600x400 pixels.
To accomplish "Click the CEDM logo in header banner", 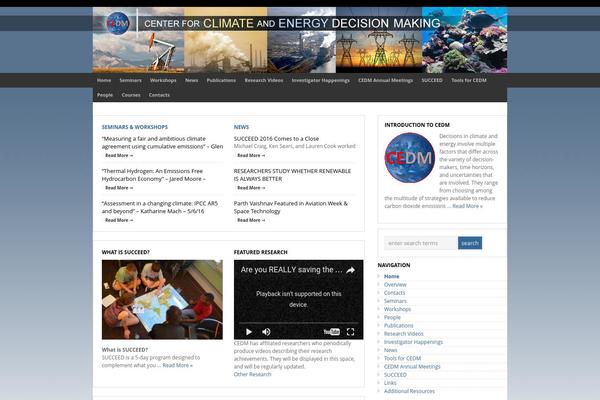I will point(118,24).
